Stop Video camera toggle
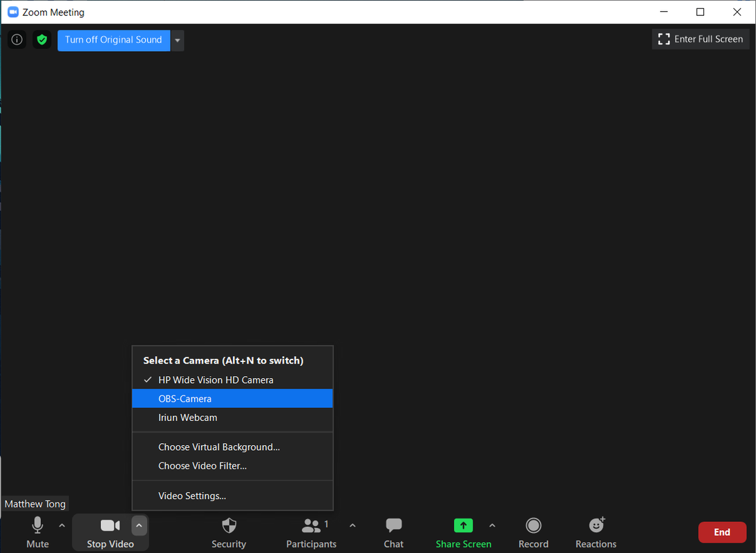The width and height of the screenshot is (756, 553). (x=110, y=532)
